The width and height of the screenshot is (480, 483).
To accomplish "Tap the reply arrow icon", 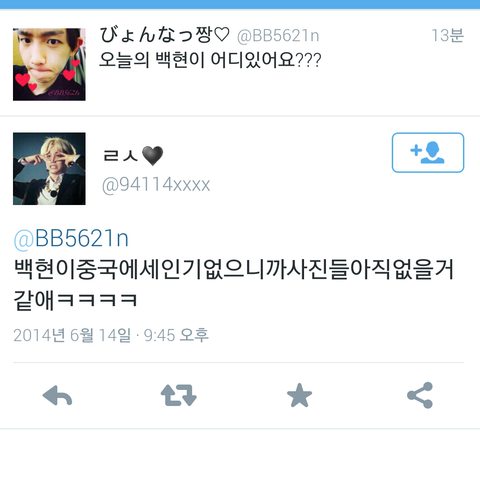I will (57, 396).
